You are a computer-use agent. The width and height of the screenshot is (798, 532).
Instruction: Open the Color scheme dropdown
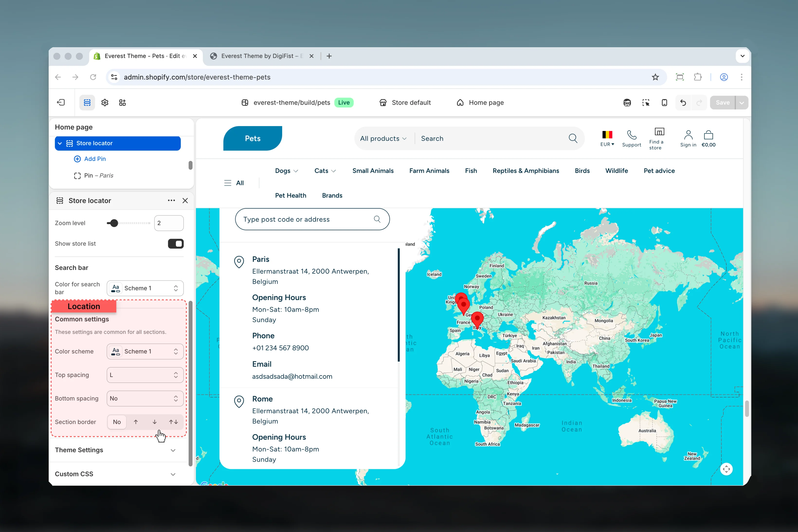(x=145, y=351)
